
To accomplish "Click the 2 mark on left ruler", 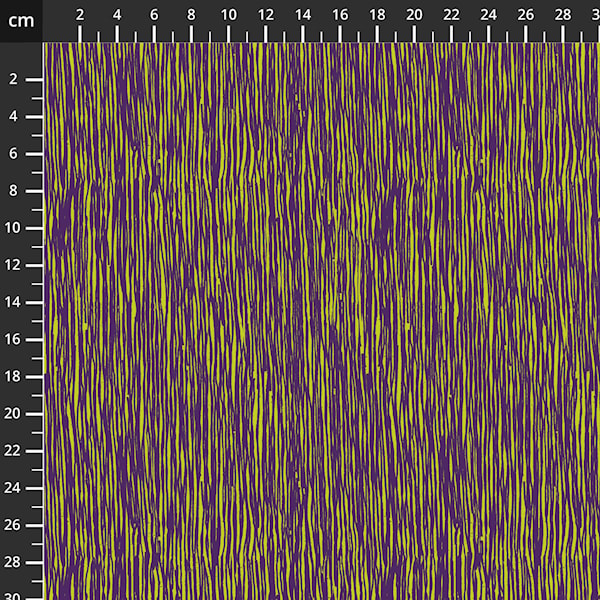I will 15,79.
